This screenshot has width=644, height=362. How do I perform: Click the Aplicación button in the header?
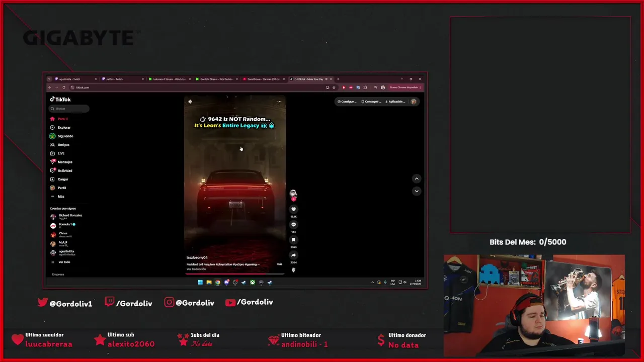pyautogui.click(x=395, y=102)
